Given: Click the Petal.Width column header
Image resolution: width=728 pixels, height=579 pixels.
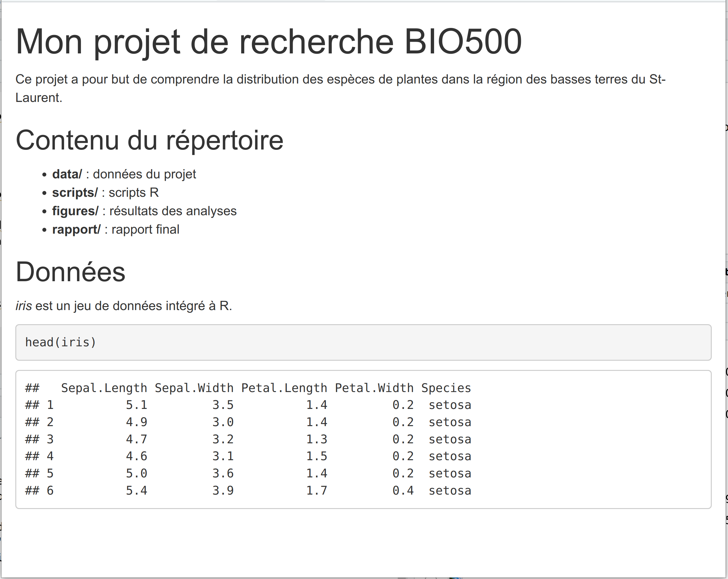Looking at the screenshot, I should coord(374,388).
